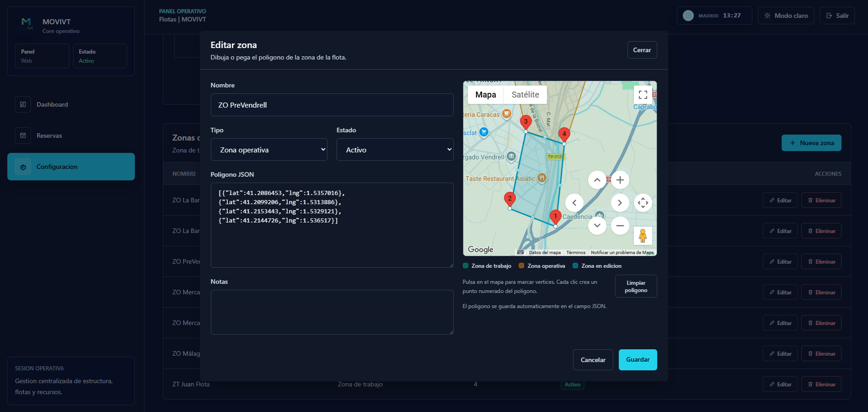Viewport: 868px width, 412px height.
Task: Click the Panel Web card
Action: tap(42, 56)
